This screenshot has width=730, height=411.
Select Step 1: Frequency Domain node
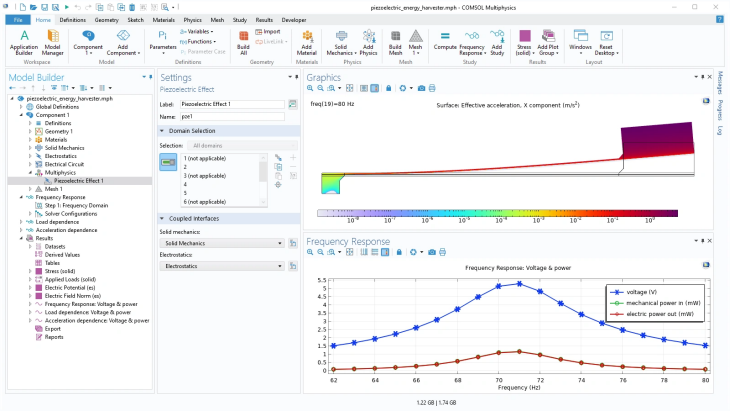click(76, 205)
